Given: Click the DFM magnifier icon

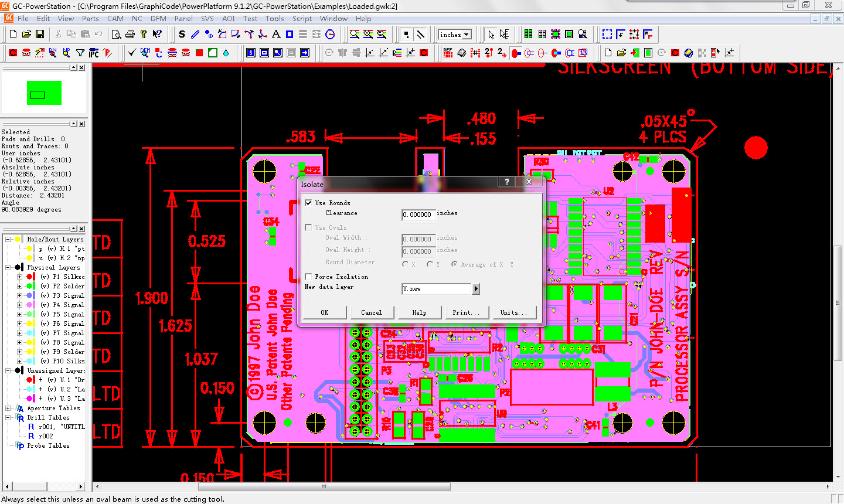Looking at the screenshot, I should (145, 53).
